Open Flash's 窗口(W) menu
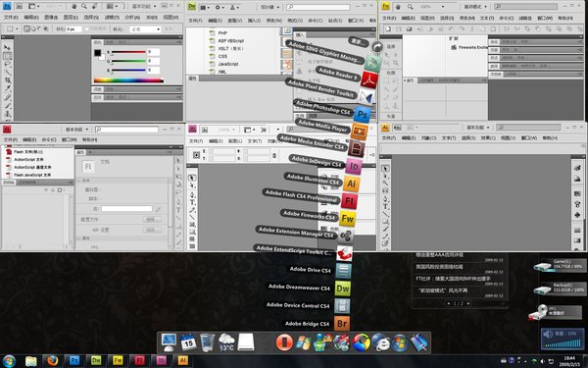The image size is (588, 368). coord(69,139)
